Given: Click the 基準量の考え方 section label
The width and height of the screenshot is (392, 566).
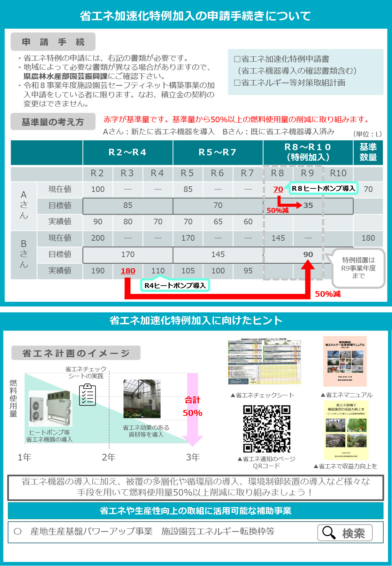Looking at the screenshot, I should pos(53,122).
